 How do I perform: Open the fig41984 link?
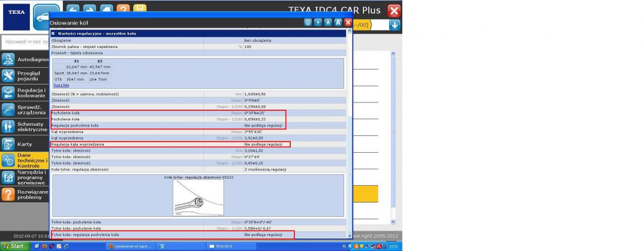[x=61, y=85]
